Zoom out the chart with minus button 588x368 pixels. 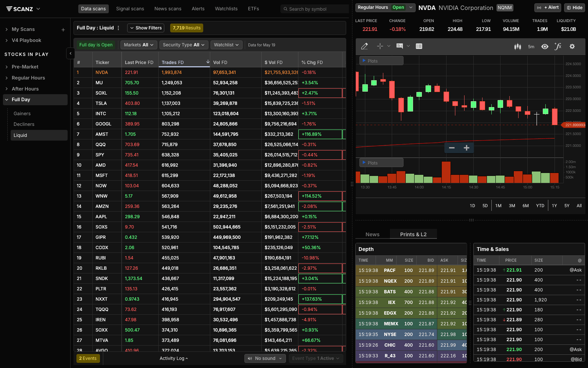pos(452,148)
